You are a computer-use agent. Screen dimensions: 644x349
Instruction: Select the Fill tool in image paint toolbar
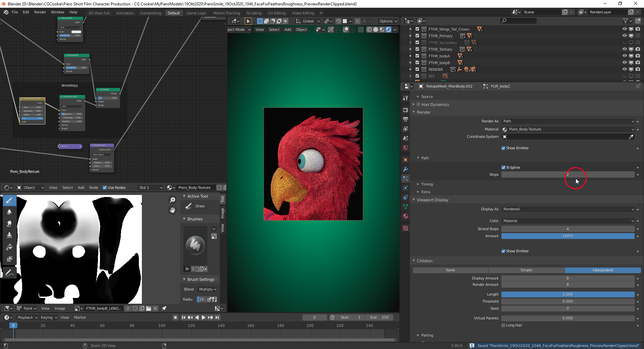click(x=9, y=247)
